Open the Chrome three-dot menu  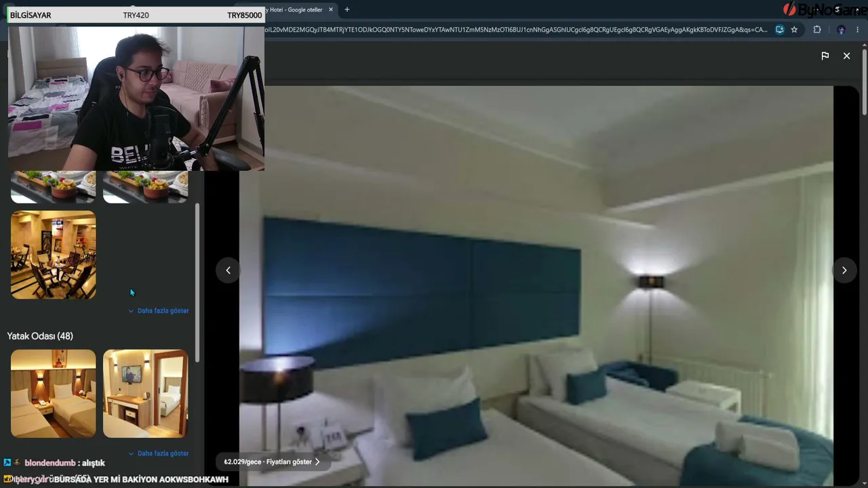tap(858, 30)
